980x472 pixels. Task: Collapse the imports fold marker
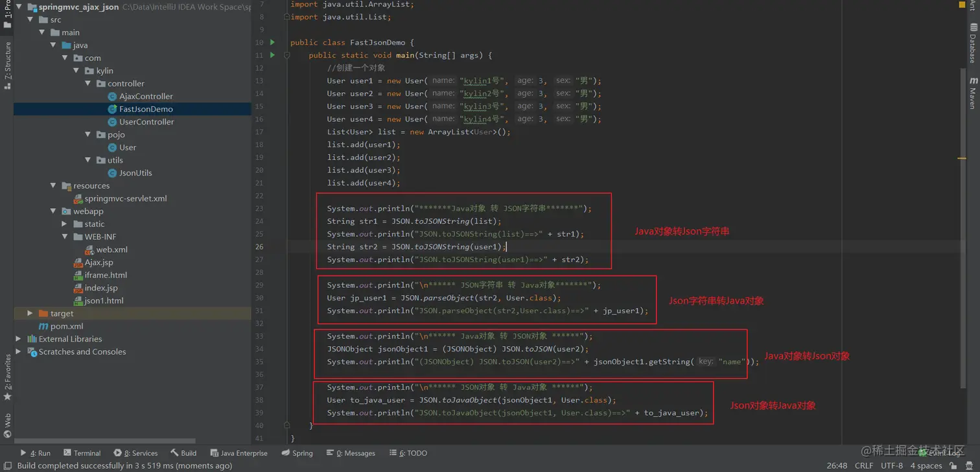pos(286,18)
